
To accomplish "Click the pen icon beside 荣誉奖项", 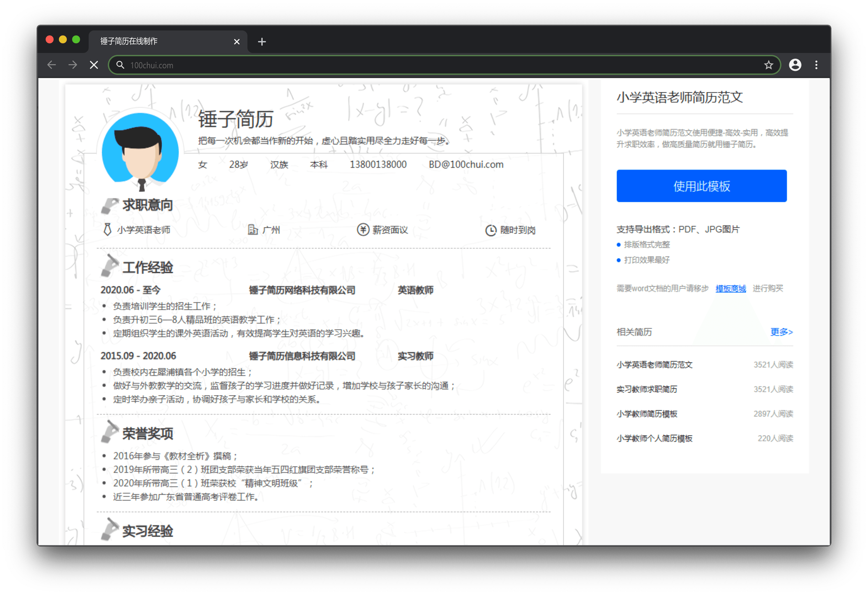I will [x=110, y=432].
